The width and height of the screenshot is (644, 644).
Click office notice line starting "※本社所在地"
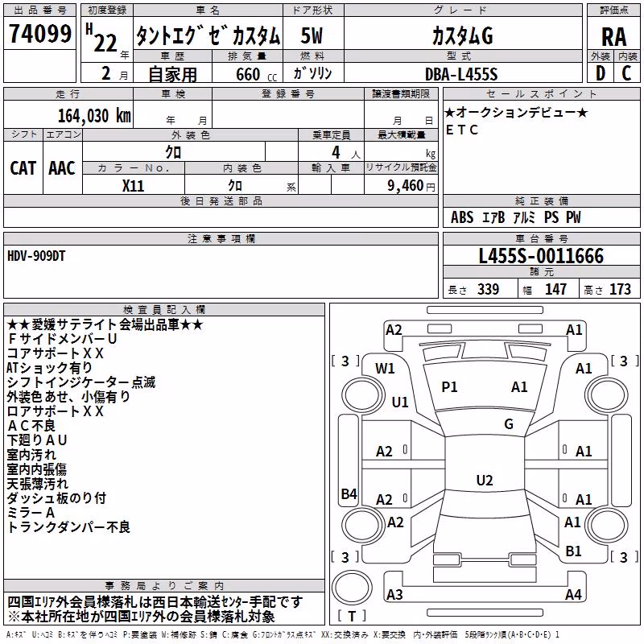click(x=141, y=617)
